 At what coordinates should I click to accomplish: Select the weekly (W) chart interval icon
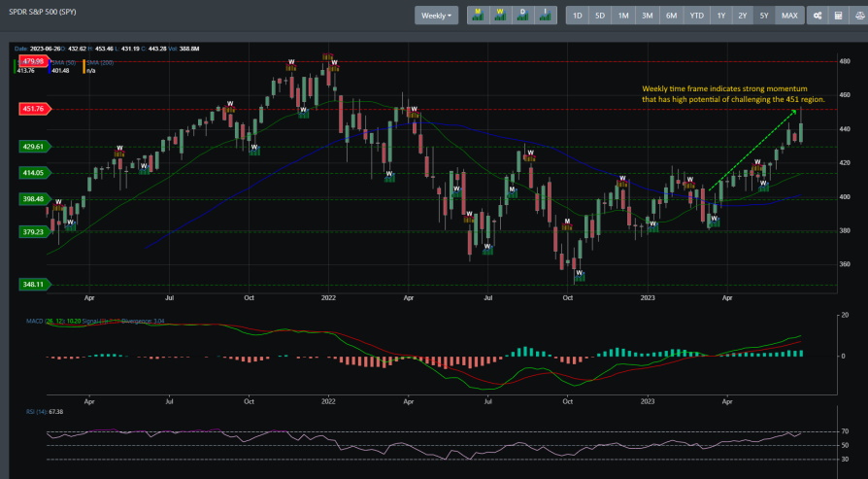click(x=500, y=15)
